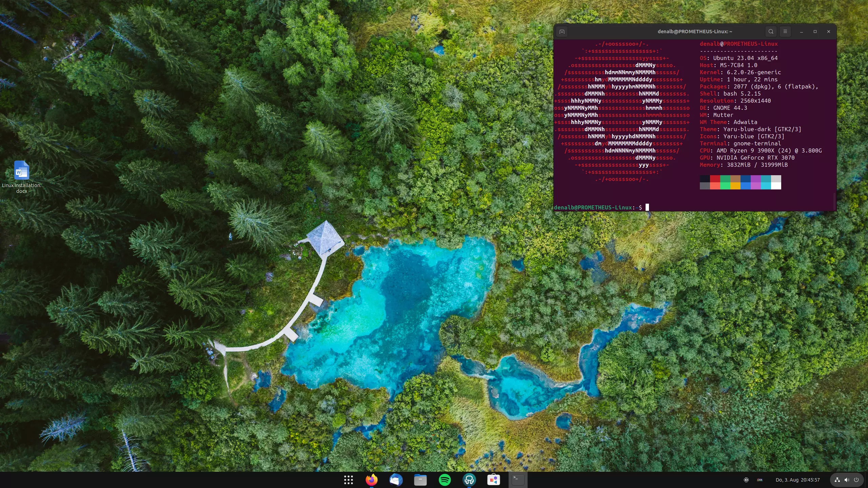Screen dimensions: 868x488
Task: Open the terminal hamburger menu
Action: click(x=785, y=32)
